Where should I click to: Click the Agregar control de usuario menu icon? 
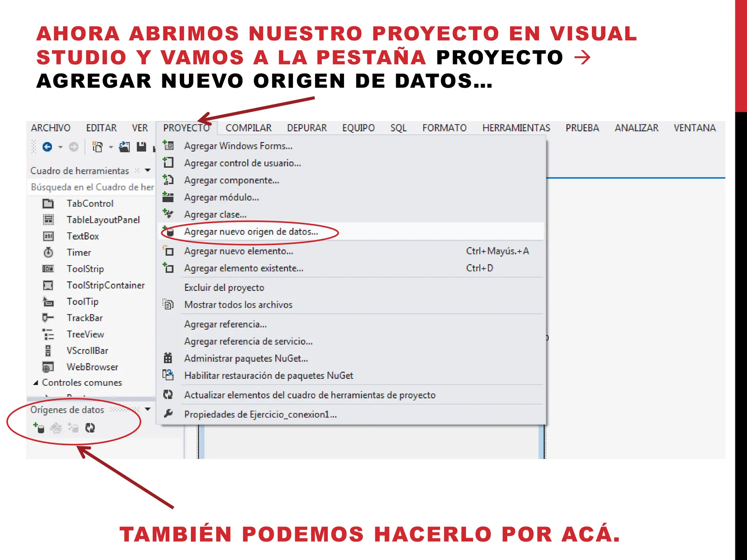click(x=168, y=162)
